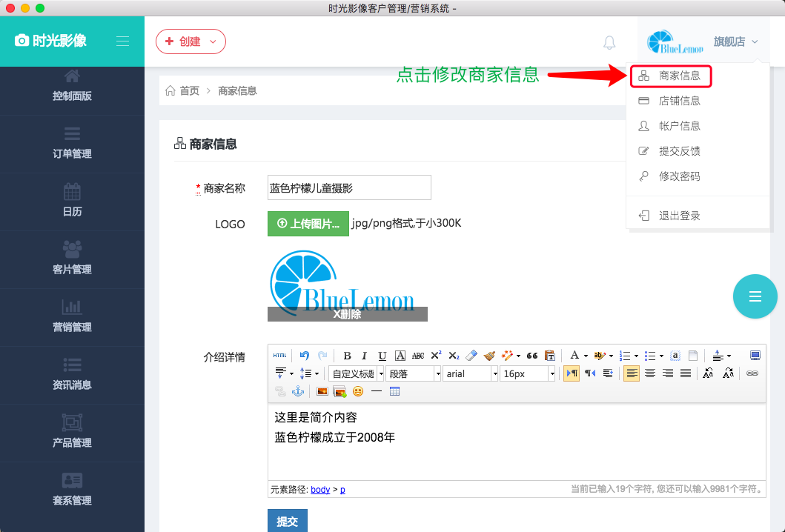This screenshot has height=532, width=785.
Task: Click the 上传图片 green upload button
Action: point(308,223)
